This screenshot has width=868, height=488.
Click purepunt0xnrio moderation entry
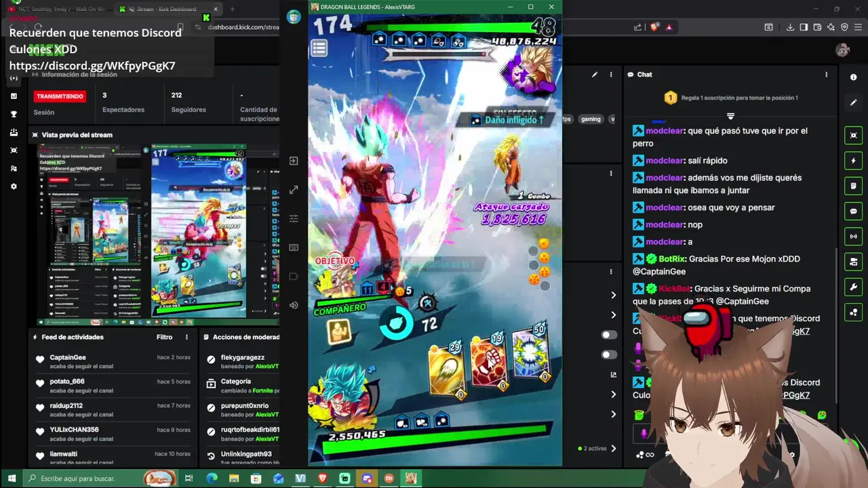tap(244, 405)
